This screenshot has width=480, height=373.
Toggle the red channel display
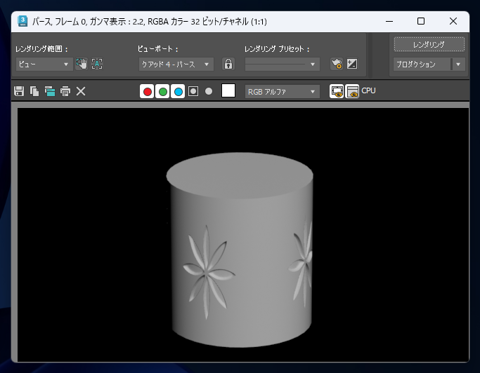pyautogui.click(x=147, y=91)
